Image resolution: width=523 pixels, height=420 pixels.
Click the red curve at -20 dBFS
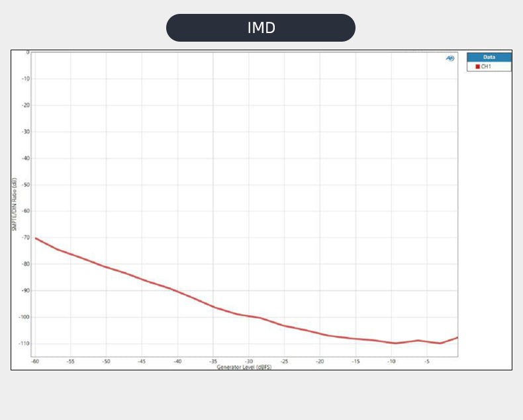coord(320,333)
